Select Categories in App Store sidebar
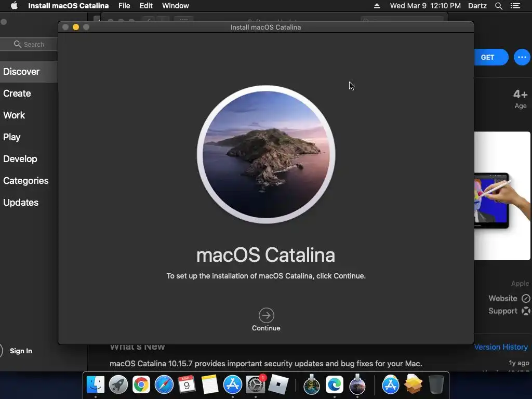532x399 pixels. point(26,180)
